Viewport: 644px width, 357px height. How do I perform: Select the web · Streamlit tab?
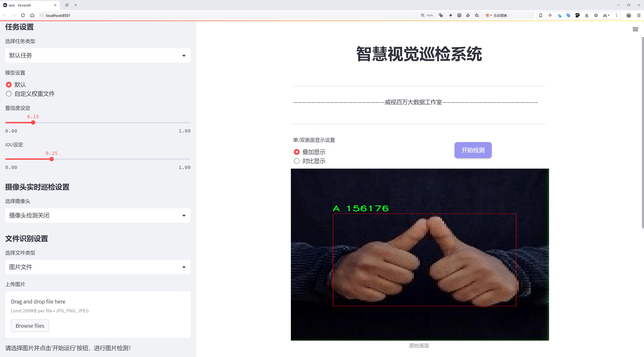click(x=30, y=5)
